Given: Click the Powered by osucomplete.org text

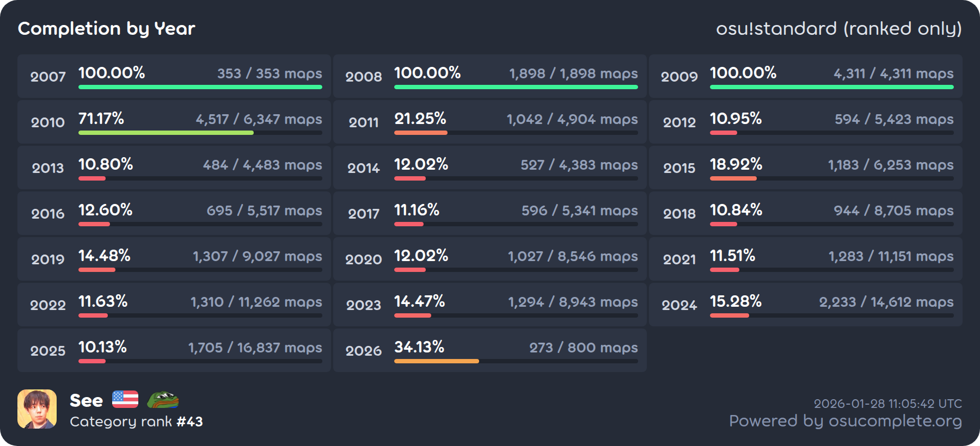Looking at the screenshot, I should coord(845,421).
